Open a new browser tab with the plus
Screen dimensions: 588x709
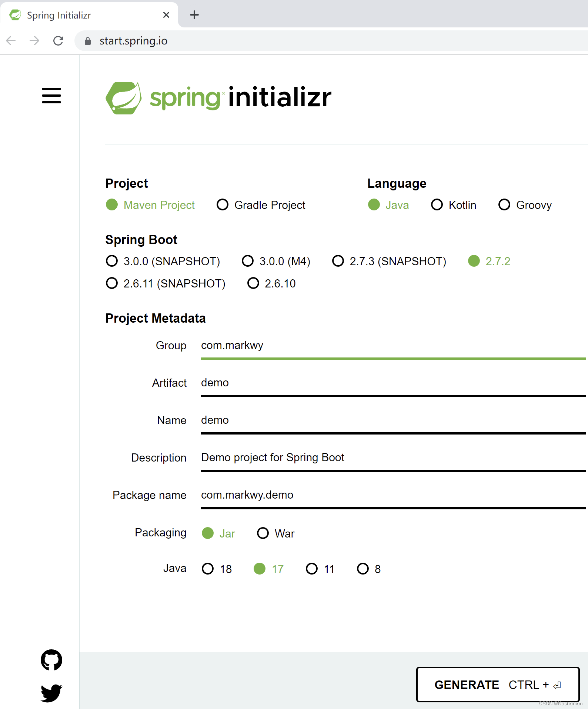194,15
